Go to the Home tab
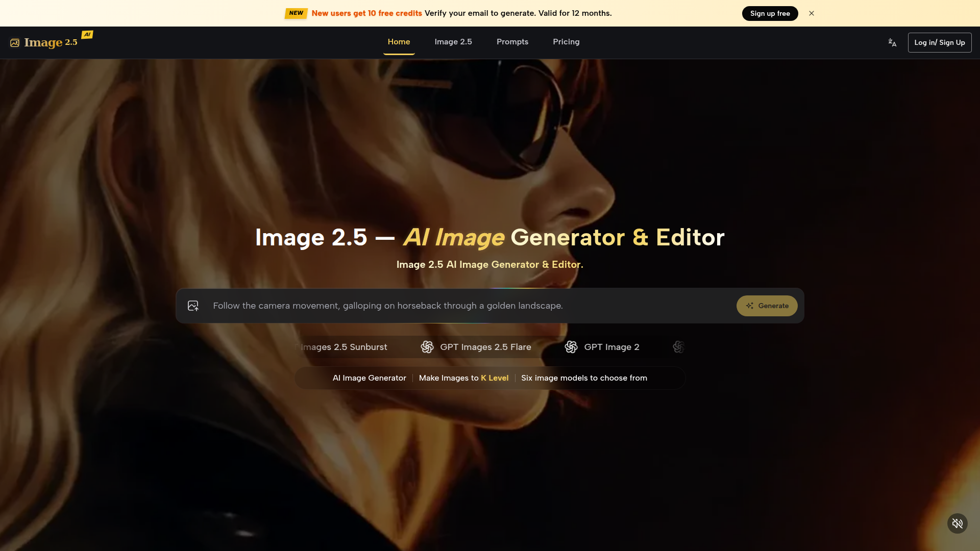The image size is (980, 551). pos(399,42)
